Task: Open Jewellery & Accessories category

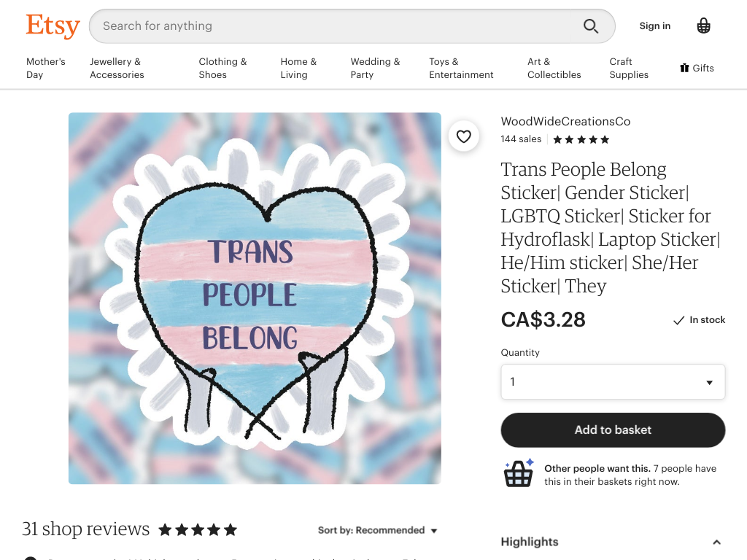Action: click(x=117, y=68)
